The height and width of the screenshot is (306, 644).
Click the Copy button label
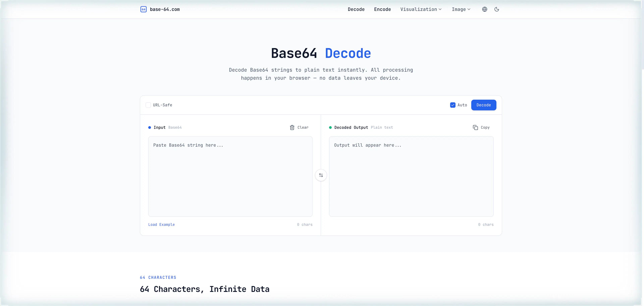point(485,127)
